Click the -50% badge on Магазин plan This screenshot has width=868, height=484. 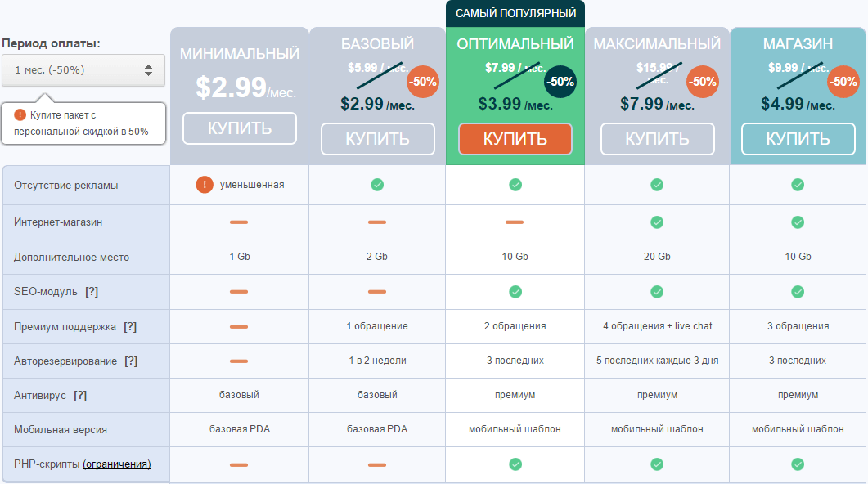pyautogui.click(x=843, y=82)
